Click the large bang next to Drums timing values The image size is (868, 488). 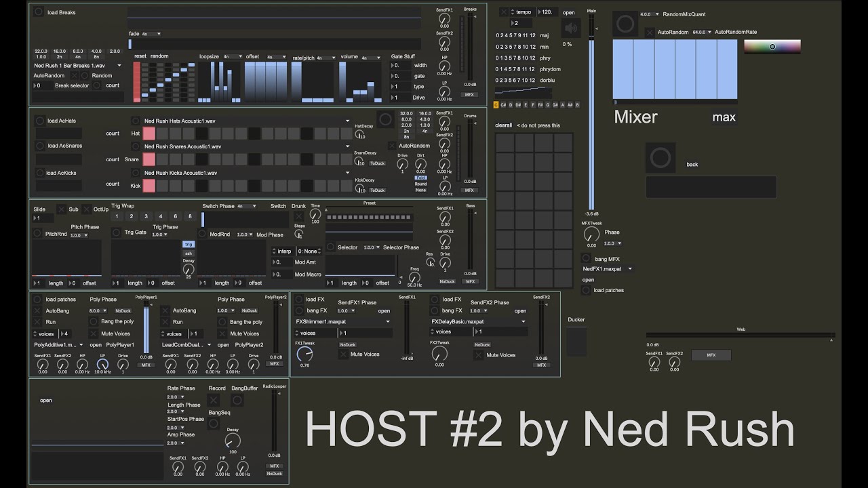point(385,119)
